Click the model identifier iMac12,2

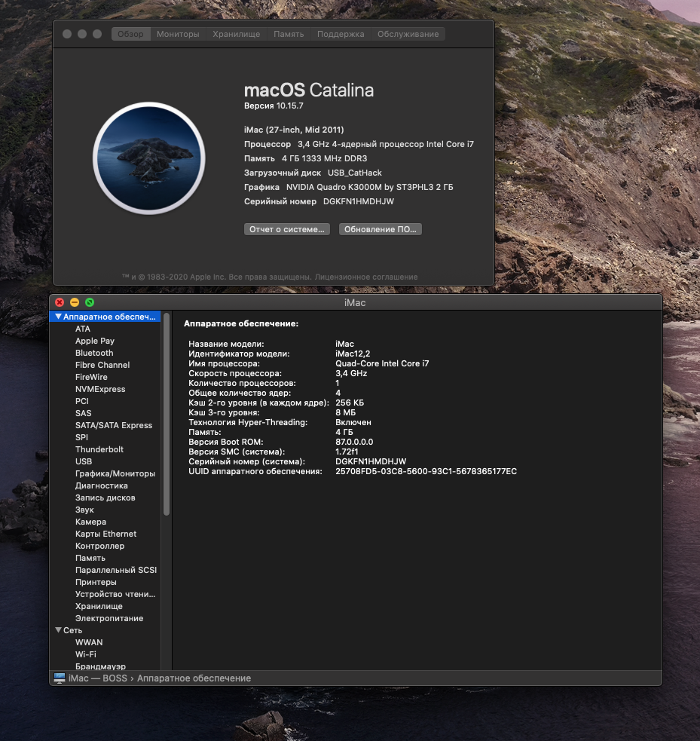(353, 354)
